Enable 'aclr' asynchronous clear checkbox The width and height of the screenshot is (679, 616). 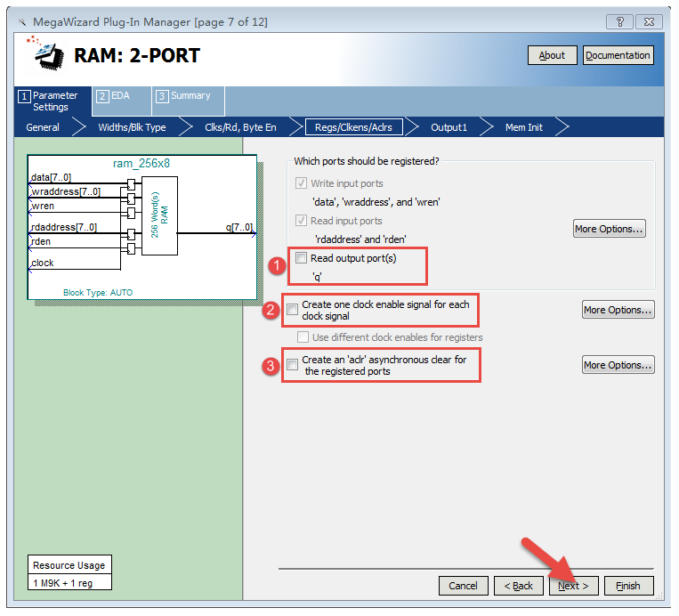[x=292, y=364]
